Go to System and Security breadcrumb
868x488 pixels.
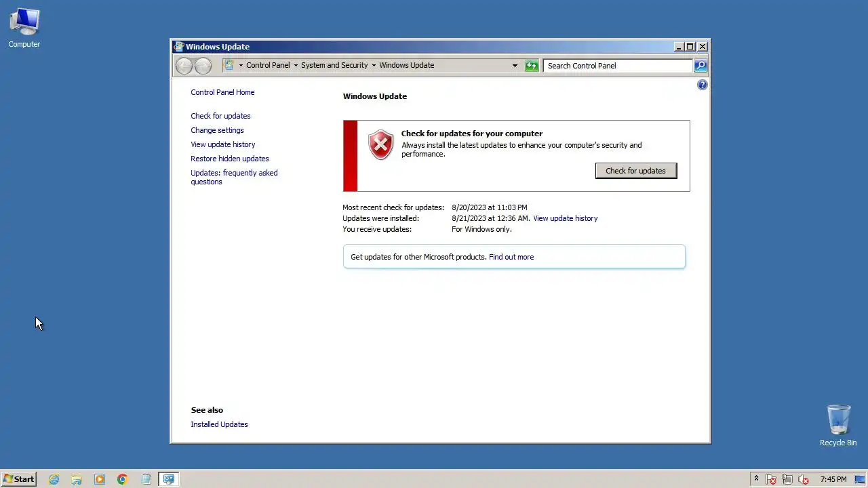pyautogui.click(x=334, y=65)
